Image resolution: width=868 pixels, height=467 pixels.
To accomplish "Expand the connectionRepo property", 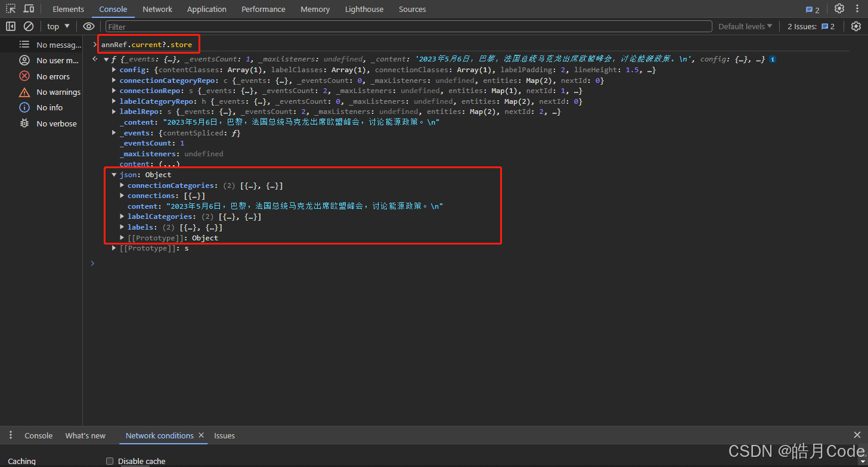I will (114, 91).
